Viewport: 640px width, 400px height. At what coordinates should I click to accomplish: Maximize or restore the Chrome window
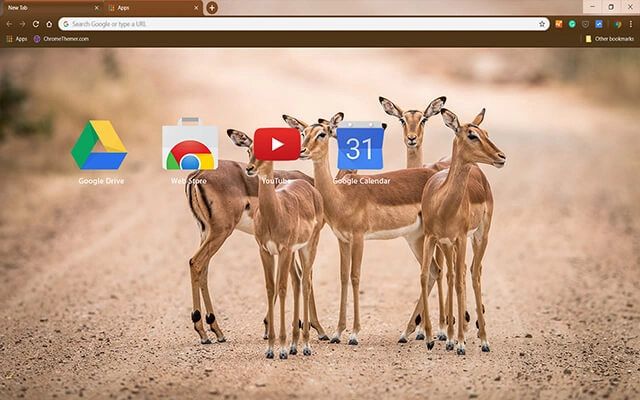(x=611, y=7)
